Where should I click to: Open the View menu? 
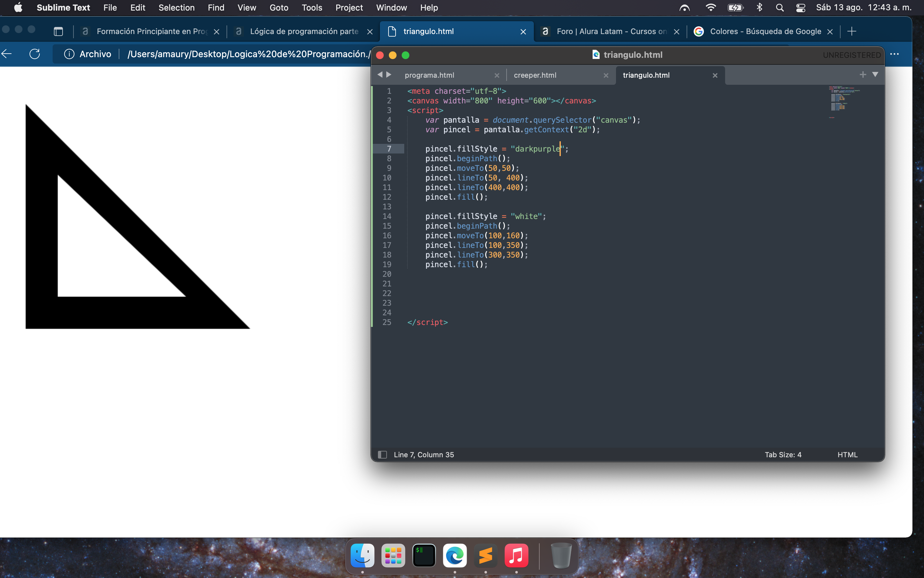246,8
